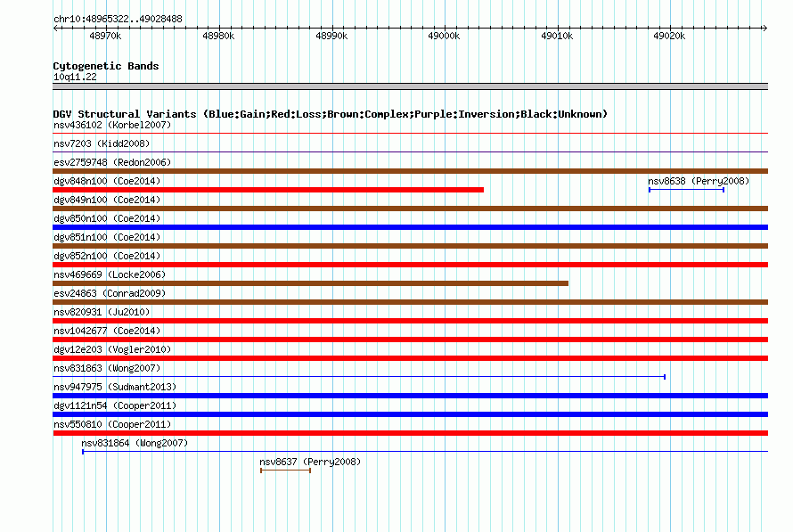Click the nsv8637 (Perry2008) label

tap(310, 462)
